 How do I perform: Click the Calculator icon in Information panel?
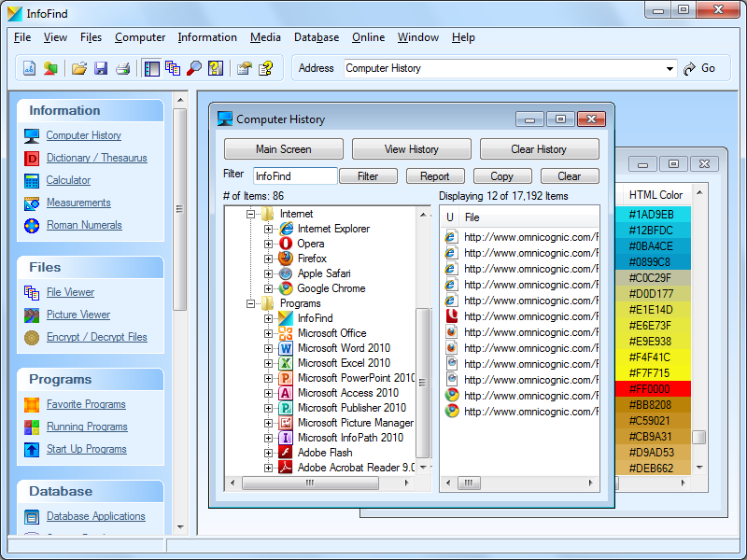(x=32, y=180)
